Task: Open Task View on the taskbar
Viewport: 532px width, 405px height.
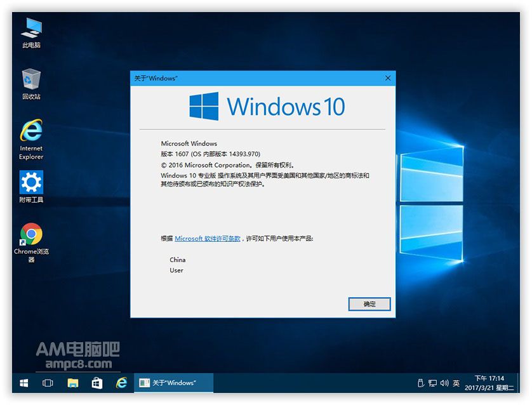Action: coord(48,383)
